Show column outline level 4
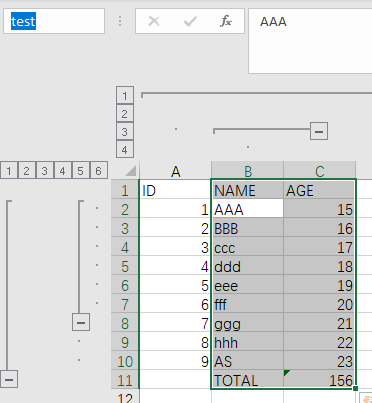 point(125,150)
